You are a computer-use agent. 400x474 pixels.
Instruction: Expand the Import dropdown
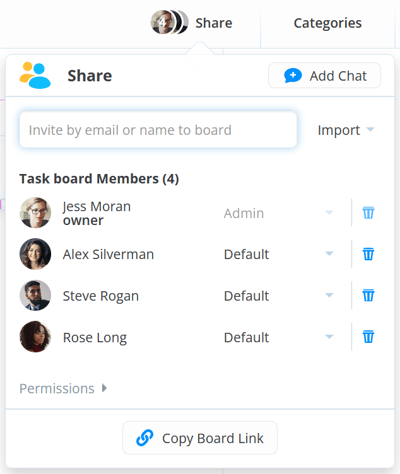pos(346,130)
